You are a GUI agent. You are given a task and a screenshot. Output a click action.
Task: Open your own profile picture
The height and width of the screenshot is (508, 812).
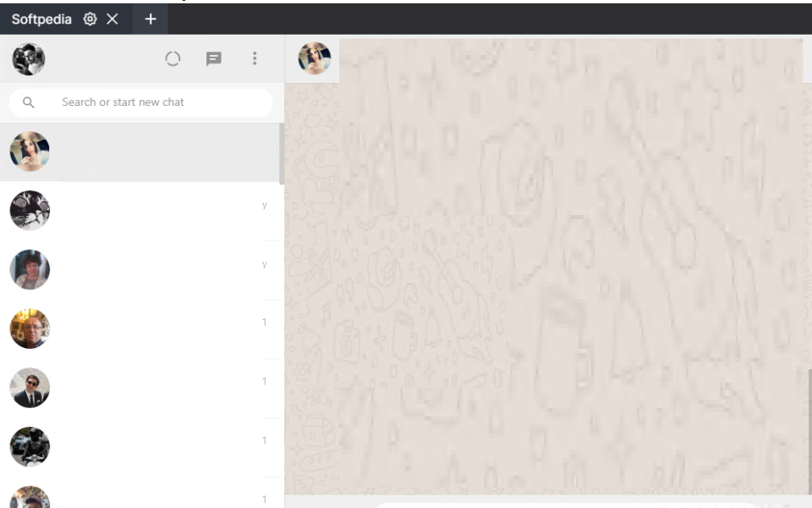click(29, 58)
